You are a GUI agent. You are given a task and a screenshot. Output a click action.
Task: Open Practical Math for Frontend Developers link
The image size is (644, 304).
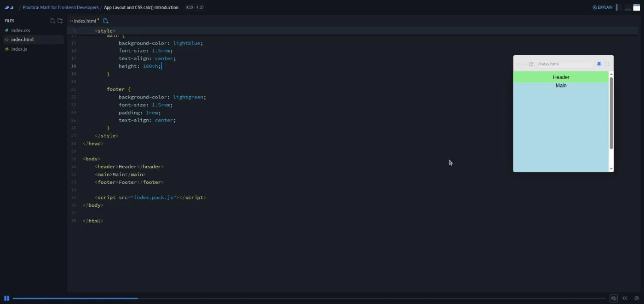tap(61, 7)
